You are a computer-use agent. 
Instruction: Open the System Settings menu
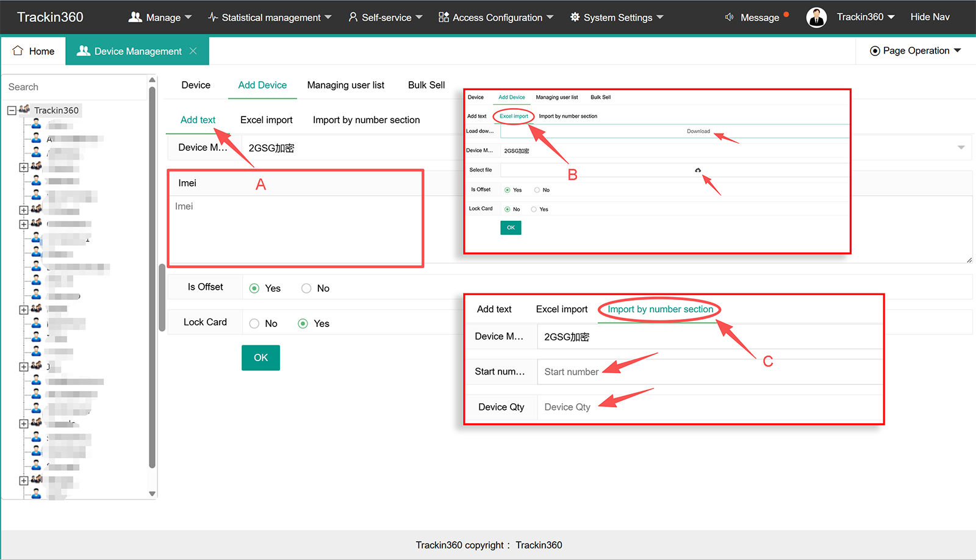(x=617, y=17)
